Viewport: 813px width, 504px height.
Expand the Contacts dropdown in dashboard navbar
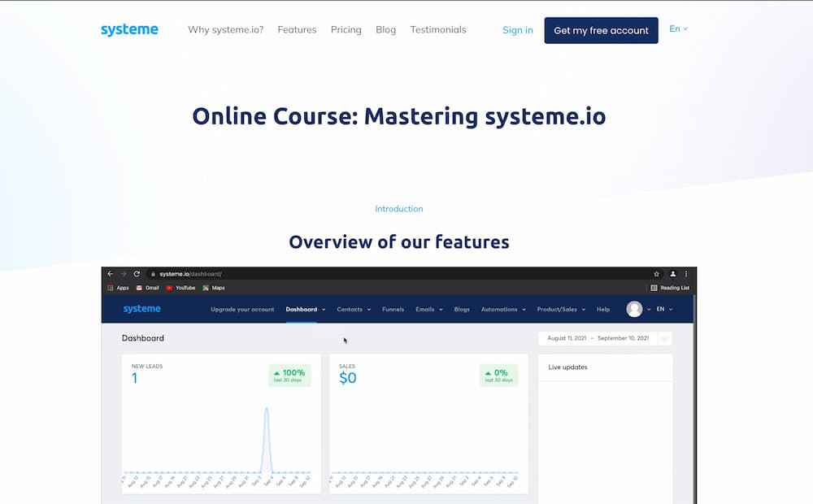[x=354, y=310]
